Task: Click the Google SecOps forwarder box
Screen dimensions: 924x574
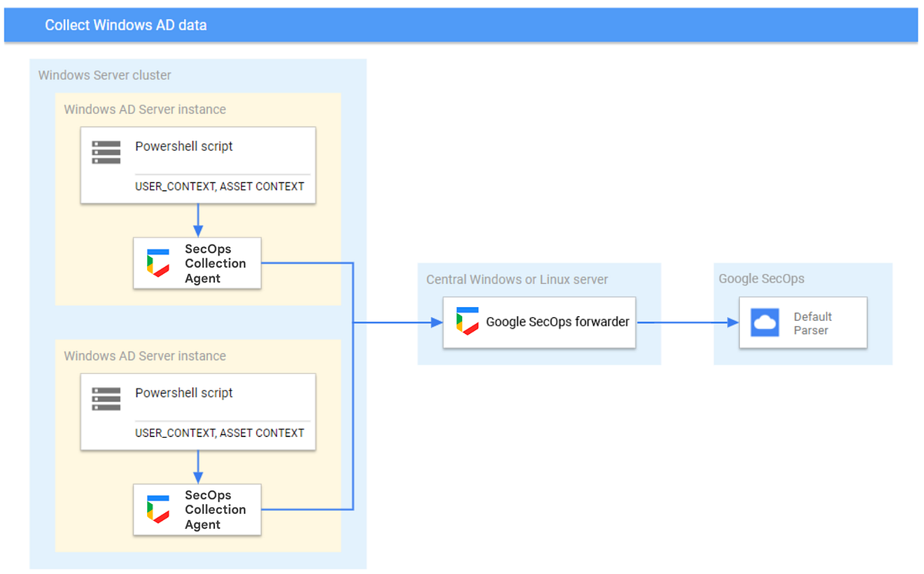Action: click(539, 322)
